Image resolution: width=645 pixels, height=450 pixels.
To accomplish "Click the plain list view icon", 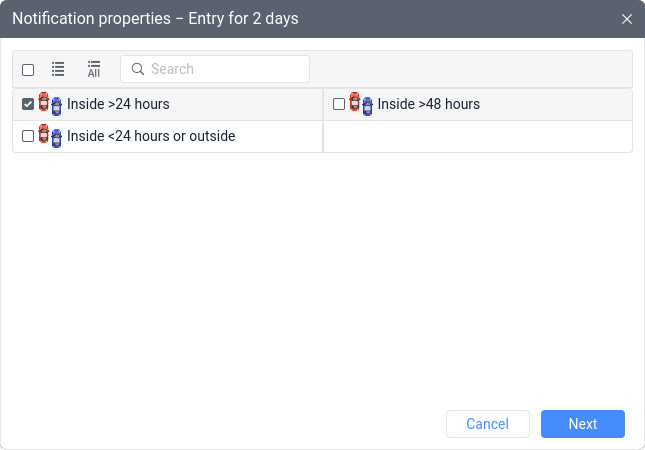I will tap(58, 69).
